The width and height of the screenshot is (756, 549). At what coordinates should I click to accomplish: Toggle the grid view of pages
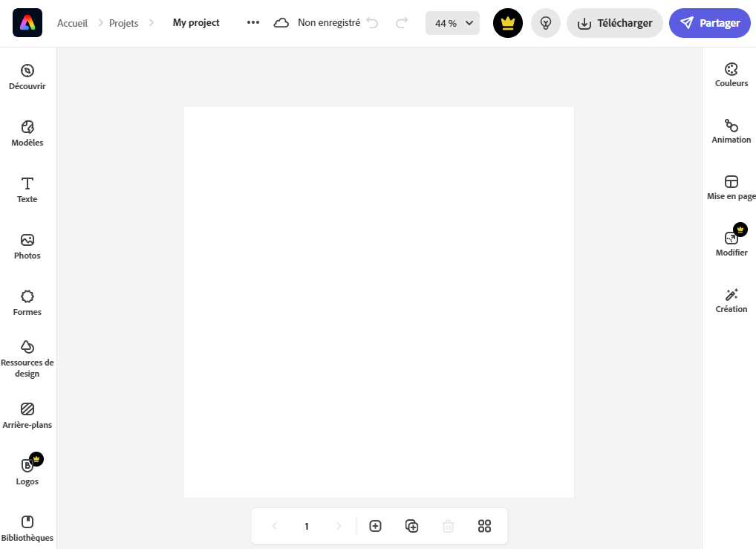click(485, 526)
